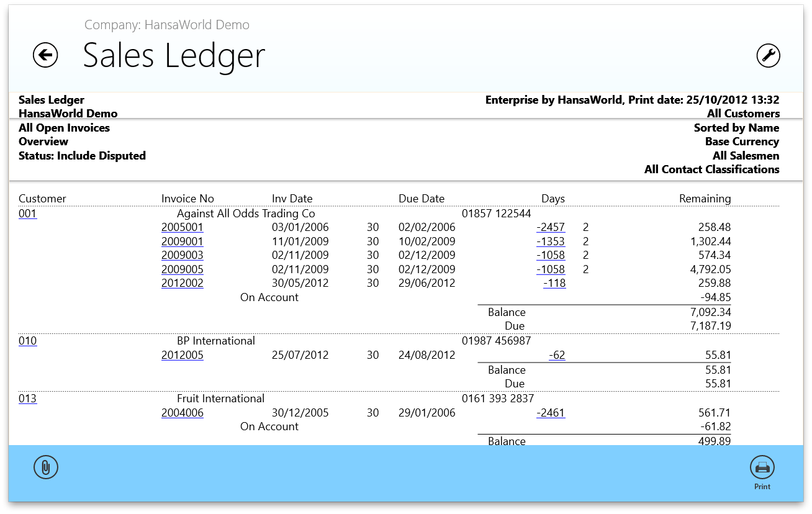Viewport: 812px width, 514px height.
Task: Open customer 010 link
Action: [27, 341]
